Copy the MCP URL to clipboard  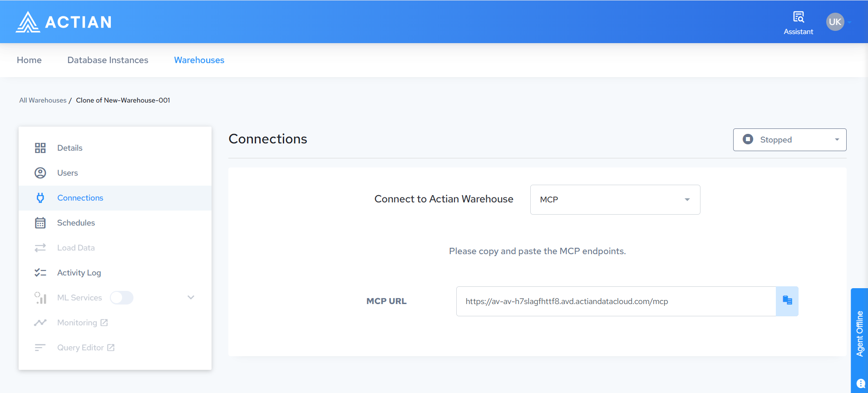(x=787, y=301)
